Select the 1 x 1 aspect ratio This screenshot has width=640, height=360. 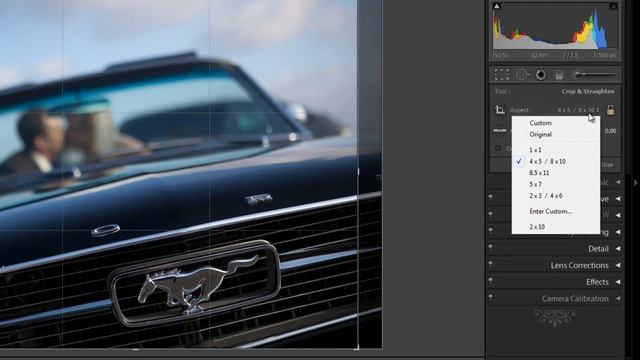(556, 150)
